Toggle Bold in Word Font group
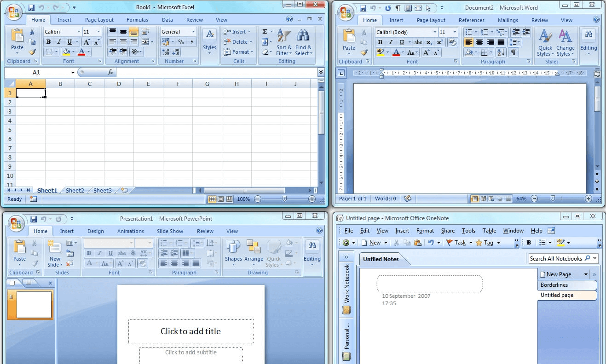Screen dimensions: 606x364 point(380,42)
